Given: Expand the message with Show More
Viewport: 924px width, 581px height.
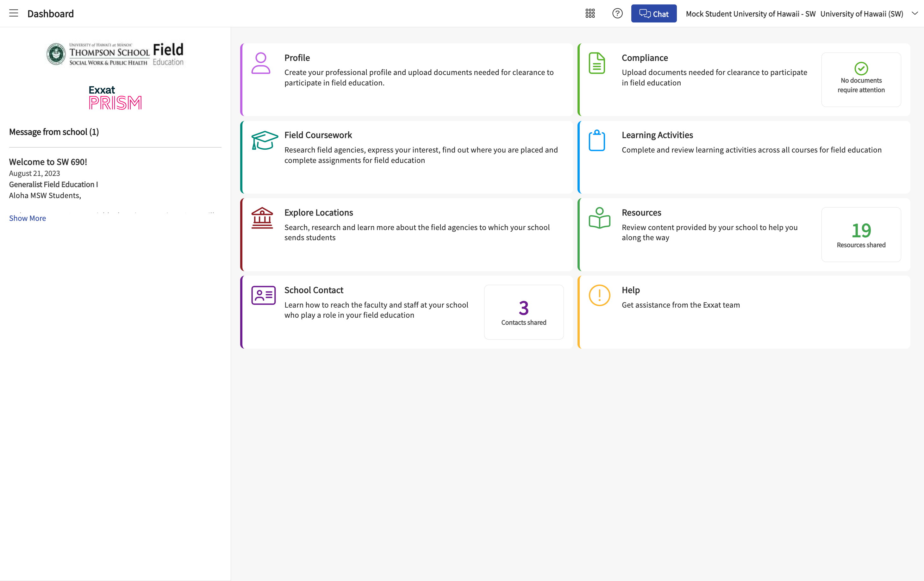Looking at the screenshot, I should tap(28, 218).
